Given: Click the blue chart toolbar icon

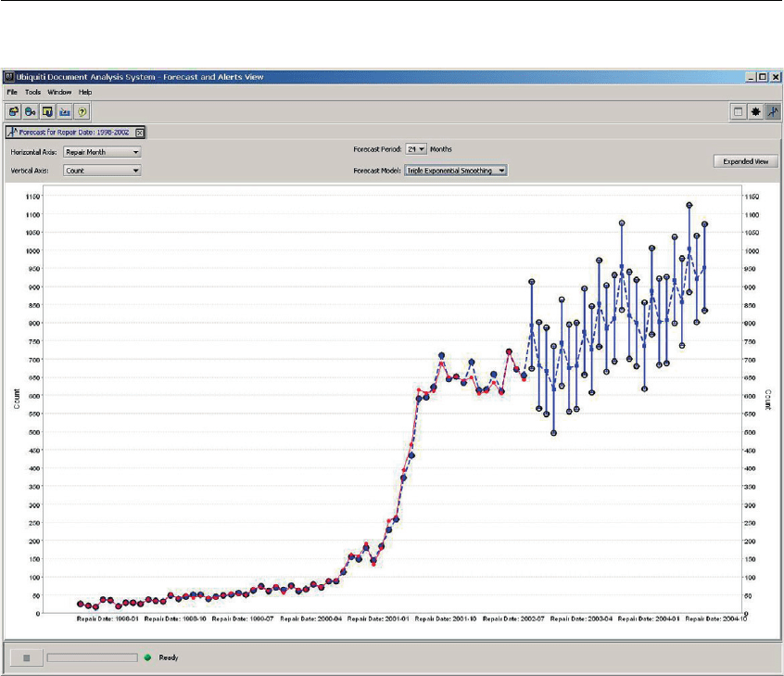Looking at the screenshot, I should tap(64, 111).
